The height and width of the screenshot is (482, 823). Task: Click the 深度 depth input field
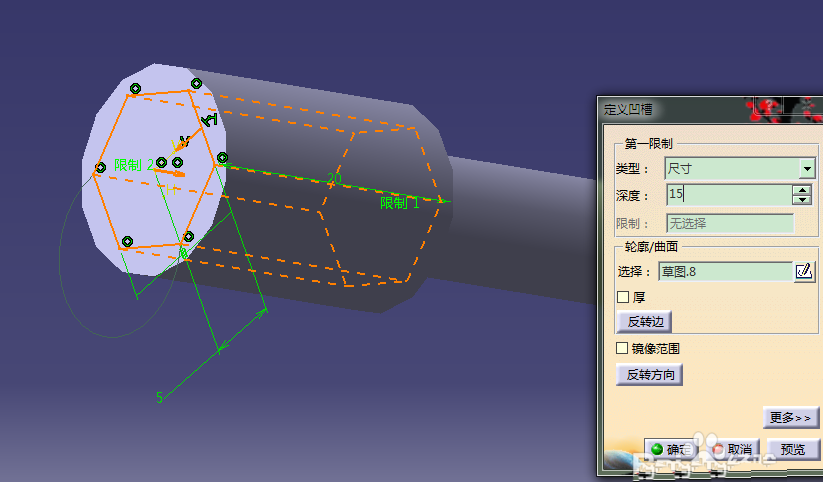[x=729, y=195]
